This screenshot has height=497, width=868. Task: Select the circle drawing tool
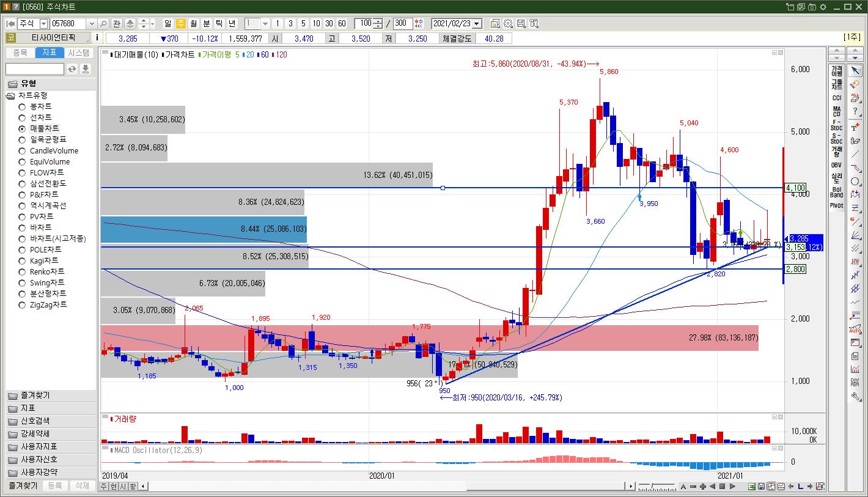pyautogui.click(x=855, y=182)
